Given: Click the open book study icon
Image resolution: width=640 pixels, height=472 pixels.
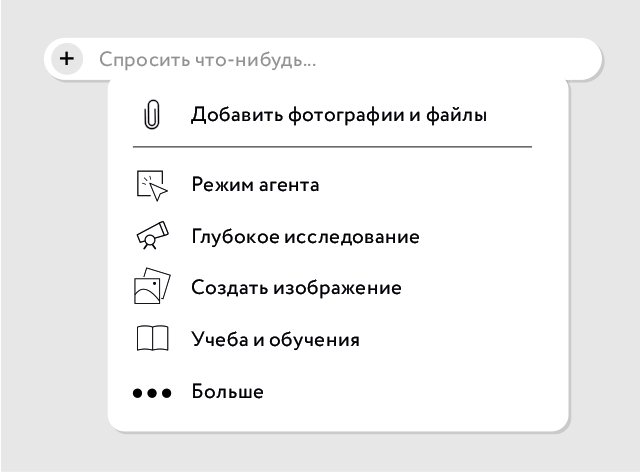Looking at the screenshot, I should click(x=152, y=340).
